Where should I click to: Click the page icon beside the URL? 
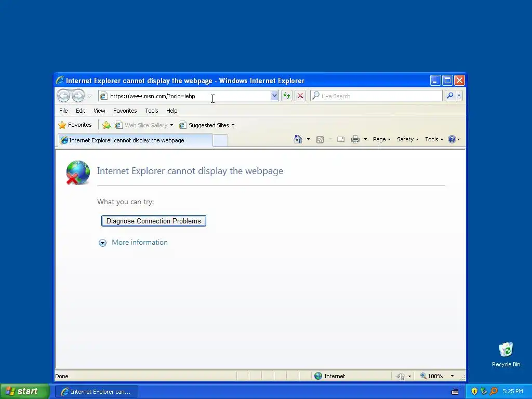(103, 96)
